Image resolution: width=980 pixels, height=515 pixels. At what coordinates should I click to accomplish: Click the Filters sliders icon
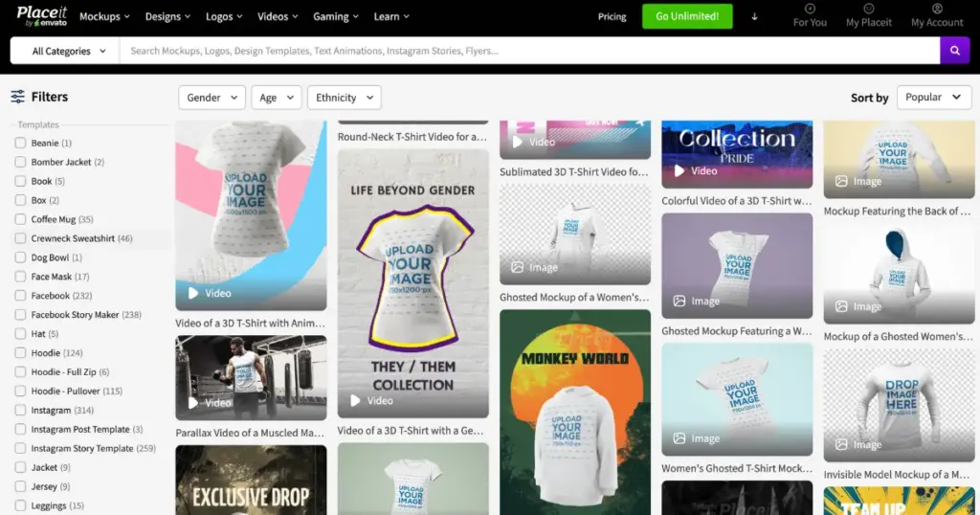(17, 97)
